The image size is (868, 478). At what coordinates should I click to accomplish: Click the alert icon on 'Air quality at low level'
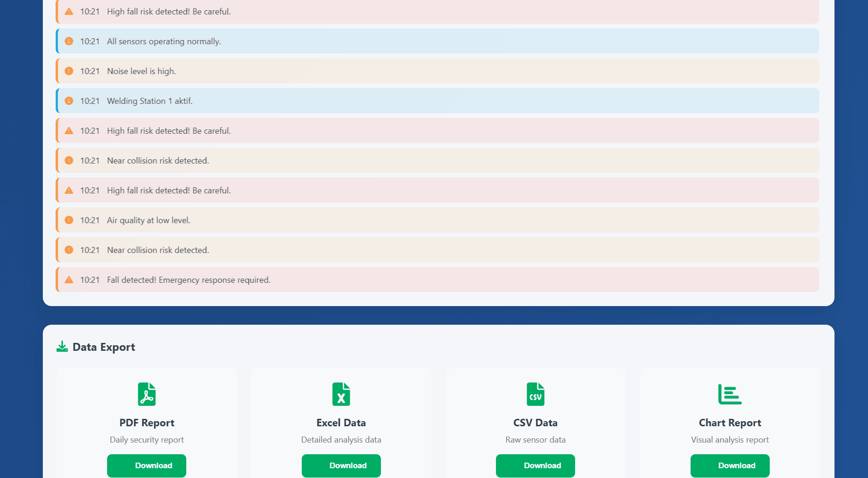[68, 220]
